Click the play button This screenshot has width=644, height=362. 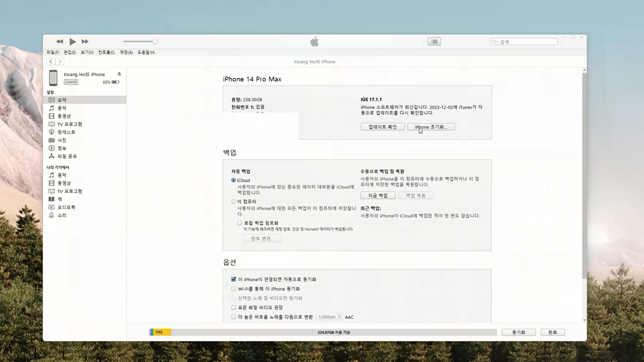pos(72,42)
